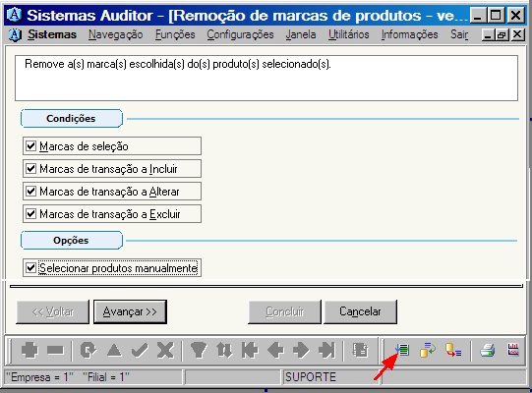Toggle Marcas de transação a Alterar checkbox

coord(30,192)
